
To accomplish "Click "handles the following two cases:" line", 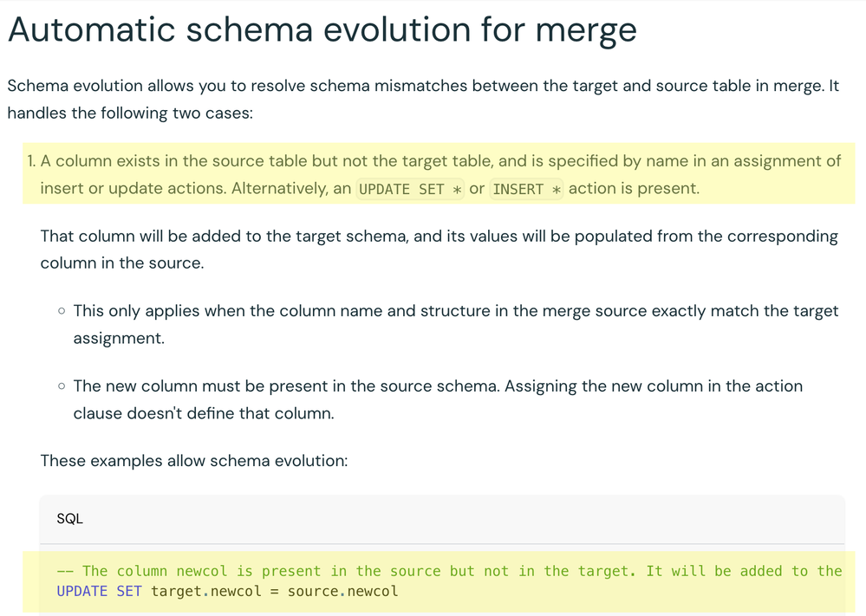I will click(x=129, y=113).
